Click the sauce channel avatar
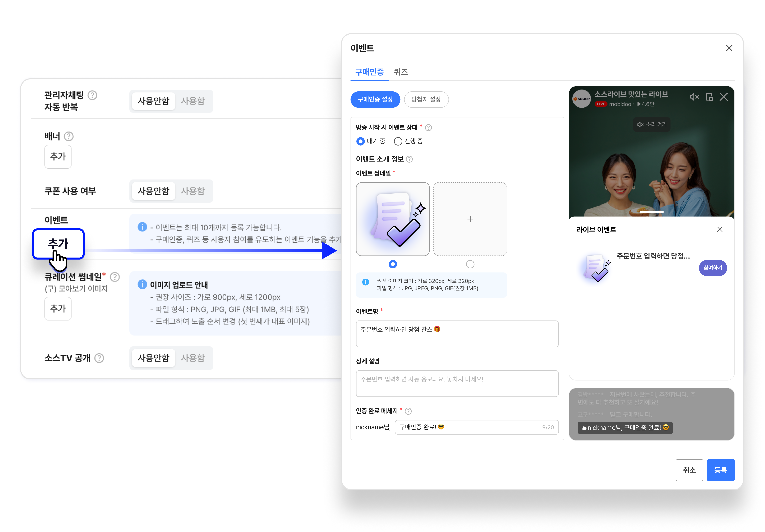The image size is (765, 532). click(581, 99)
